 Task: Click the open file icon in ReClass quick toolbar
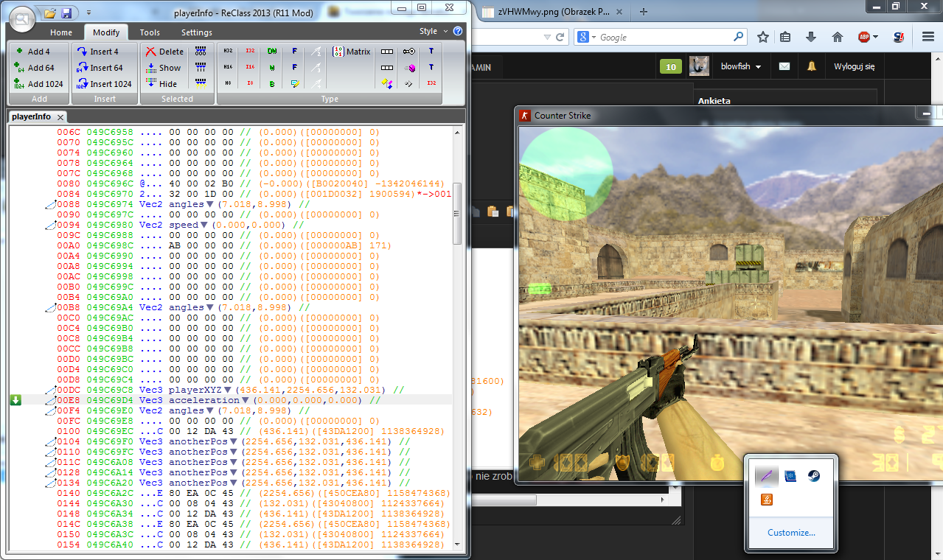tap(50, 13)
